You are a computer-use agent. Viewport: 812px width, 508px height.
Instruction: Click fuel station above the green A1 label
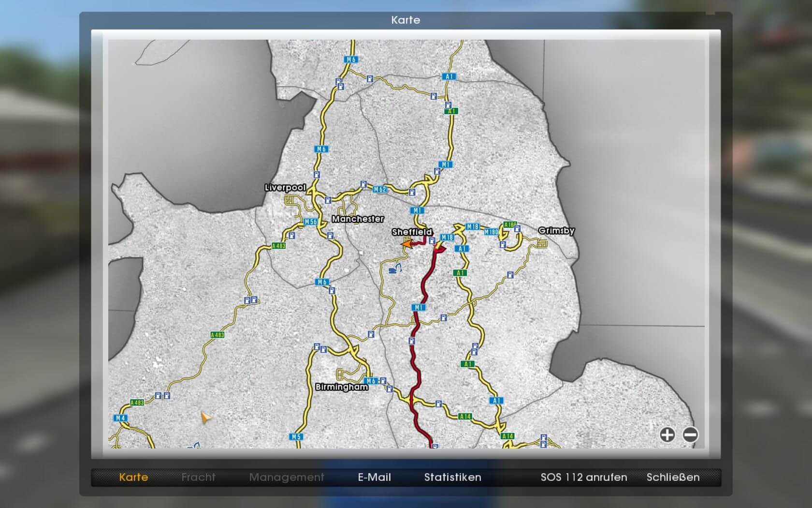pos(448,105)
